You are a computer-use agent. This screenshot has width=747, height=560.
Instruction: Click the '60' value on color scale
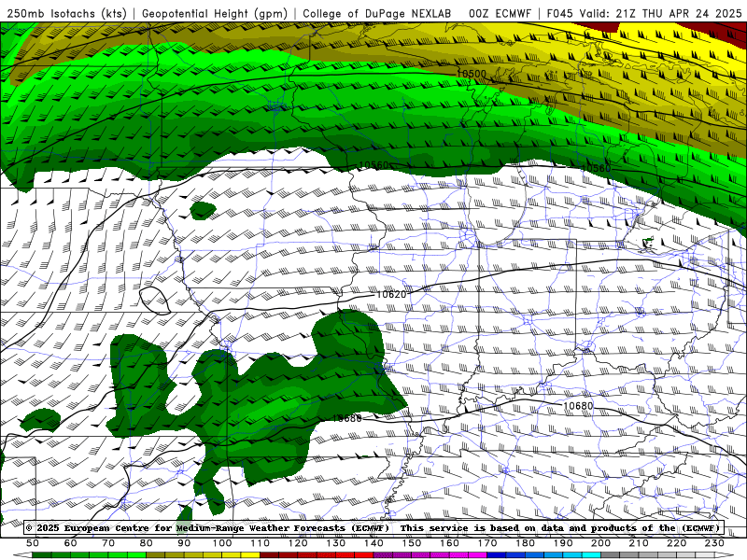(71, 543)
